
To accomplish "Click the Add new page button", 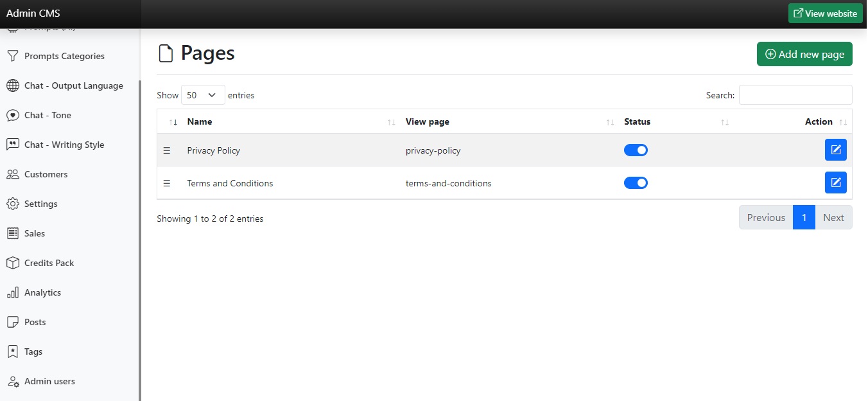I will pyautogui.click(x=804, y=55).
